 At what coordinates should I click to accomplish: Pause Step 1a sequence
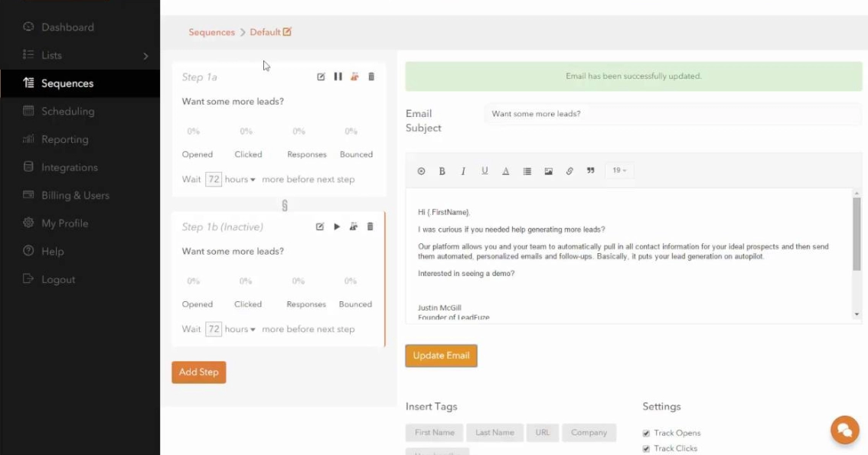pyautogui.click(x=338, y=76)
